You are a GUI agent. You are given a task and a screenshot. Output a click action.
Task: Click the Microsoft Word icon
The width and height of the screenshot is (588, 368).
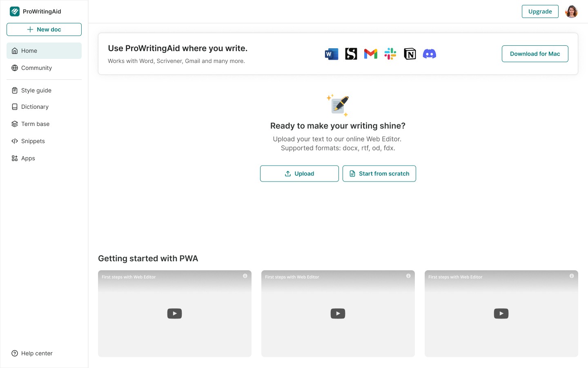coord(332,54)
